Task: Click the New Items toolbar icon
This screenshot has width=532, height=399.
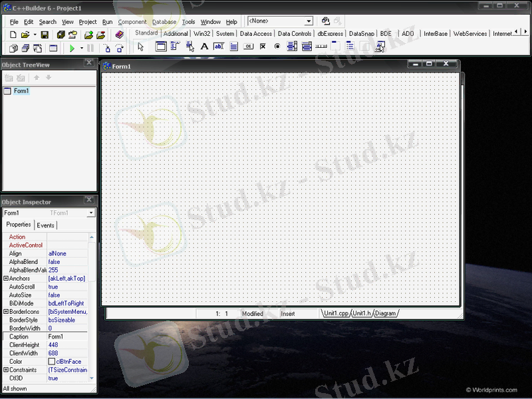Action: [x=13, y=35]
